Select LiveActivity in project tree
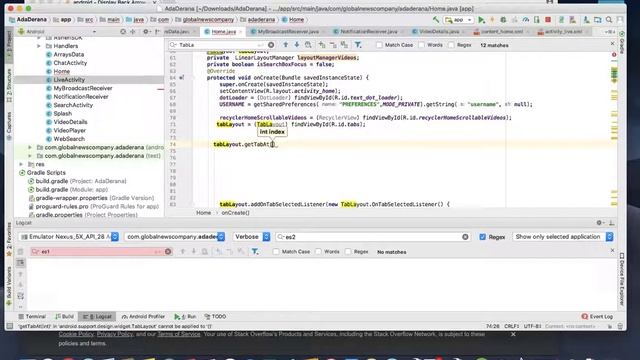Screen dimensions: 640x360 click(x=69, y=80)
